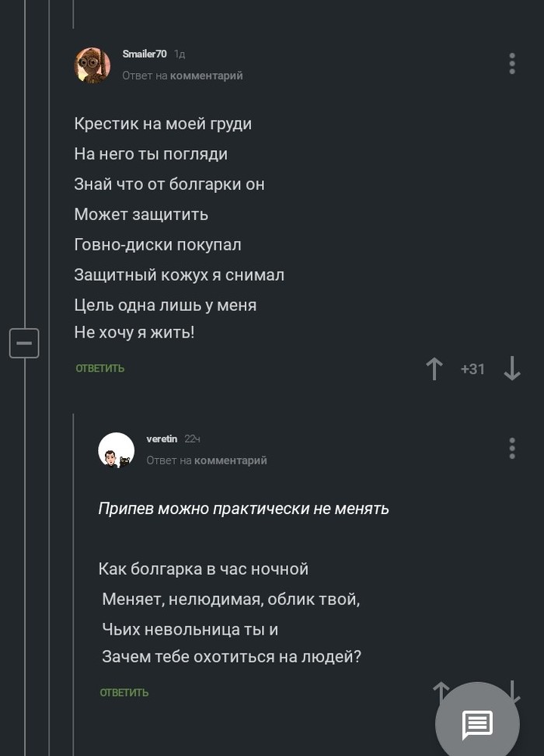Upvote veretin's comment
Image resolution: width=544 pixels, height=756 pixels.
pos(441,689)
